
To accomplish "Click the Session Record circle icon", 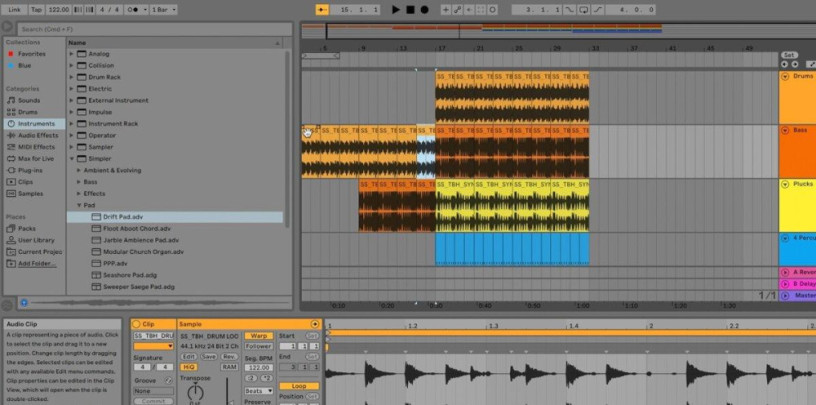I will pos(492,9).
